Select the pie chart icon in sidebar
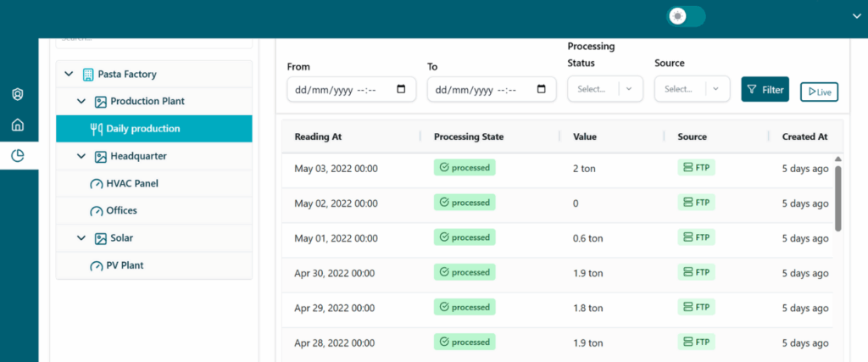Screen dimensions: 868x362 point(18,155)
